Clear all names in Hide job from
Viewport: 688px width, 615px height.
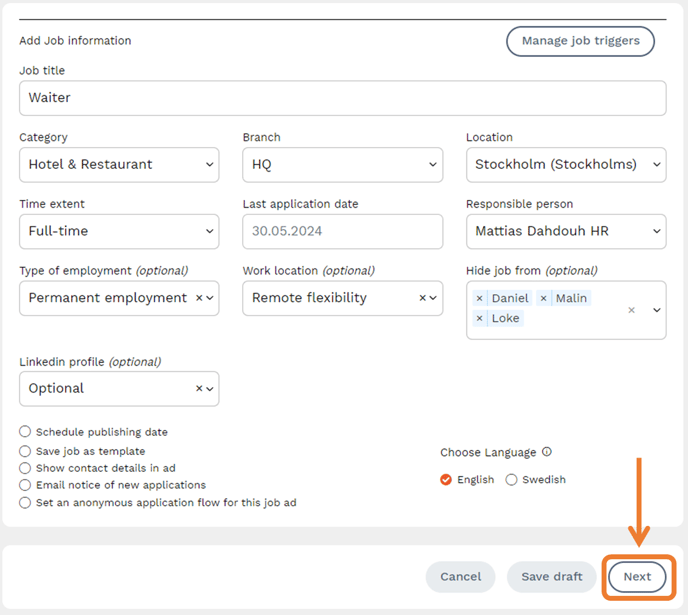(631, 310)
